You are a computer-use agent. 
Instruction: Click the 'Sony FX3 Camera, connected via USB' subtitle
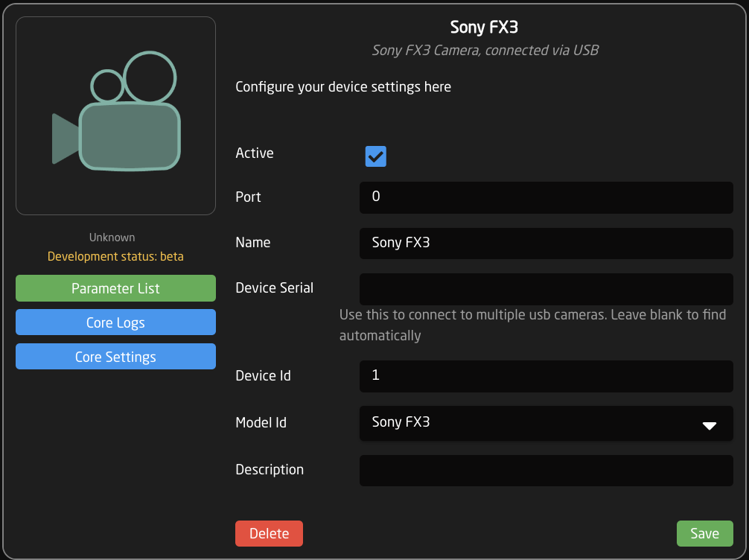(x=485, y=50)
